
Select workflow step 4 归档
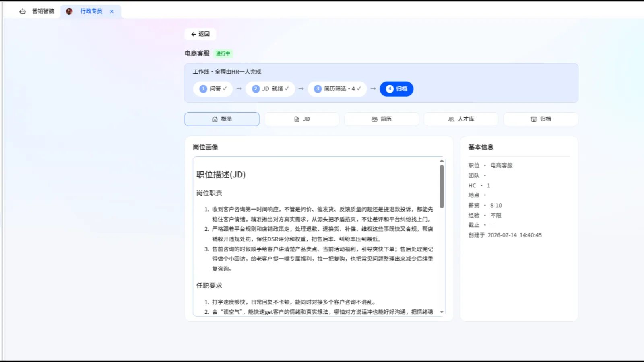396,89
